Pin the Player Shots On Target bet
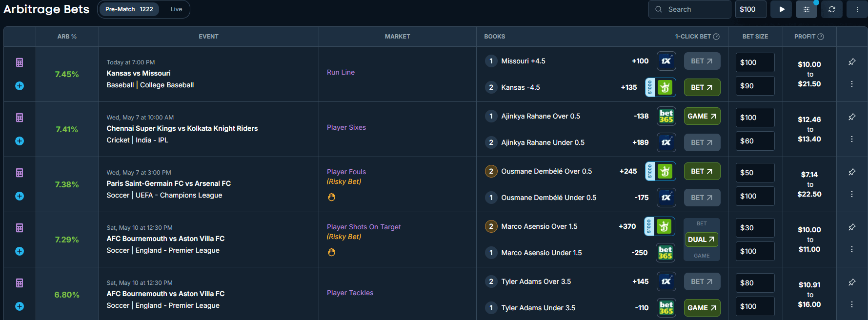Viewport: 868px width, 320px height. [x=852, y=227]
